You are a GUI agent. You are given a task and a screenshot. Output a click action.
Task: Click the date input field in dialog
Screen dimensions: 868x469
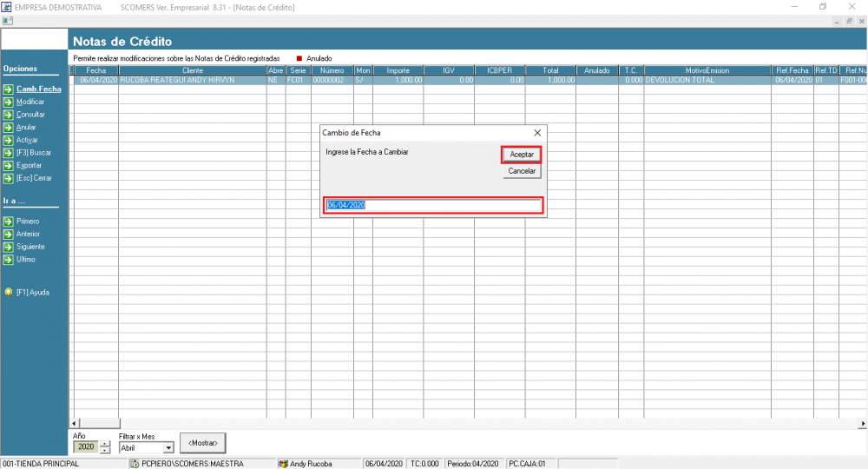(433, 206)
